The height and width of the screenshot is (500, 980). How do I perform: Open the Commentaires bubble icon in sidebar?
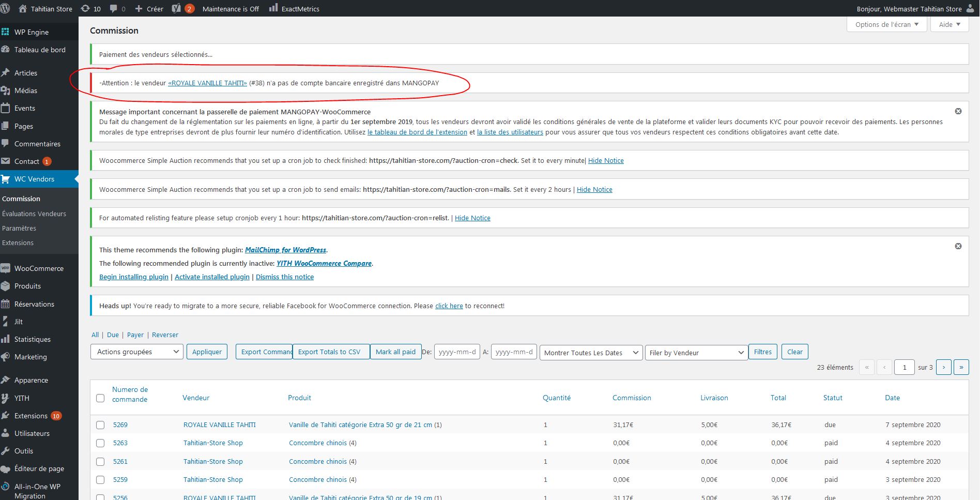[5, 144]
